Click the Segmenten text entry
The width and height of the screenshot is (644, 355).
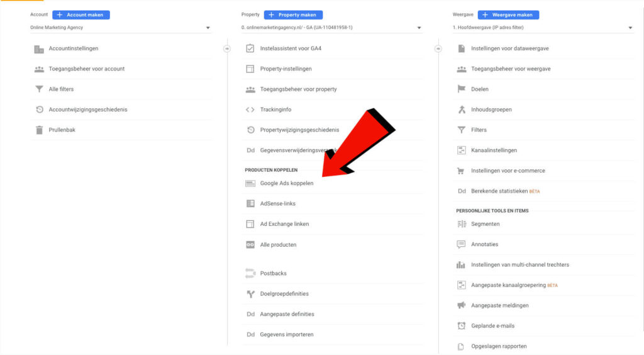[x=486, y=224]
